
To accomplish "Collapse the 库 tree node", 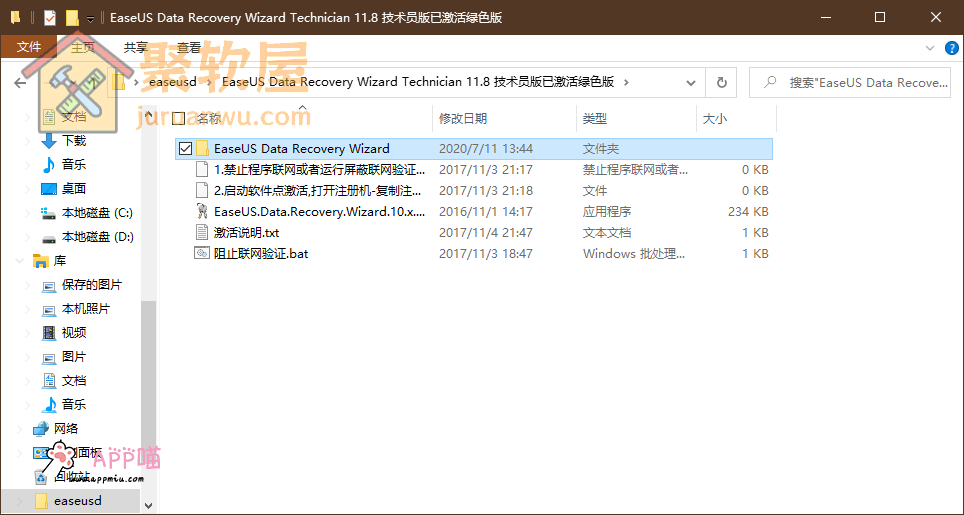I will [x=20, y=261].
